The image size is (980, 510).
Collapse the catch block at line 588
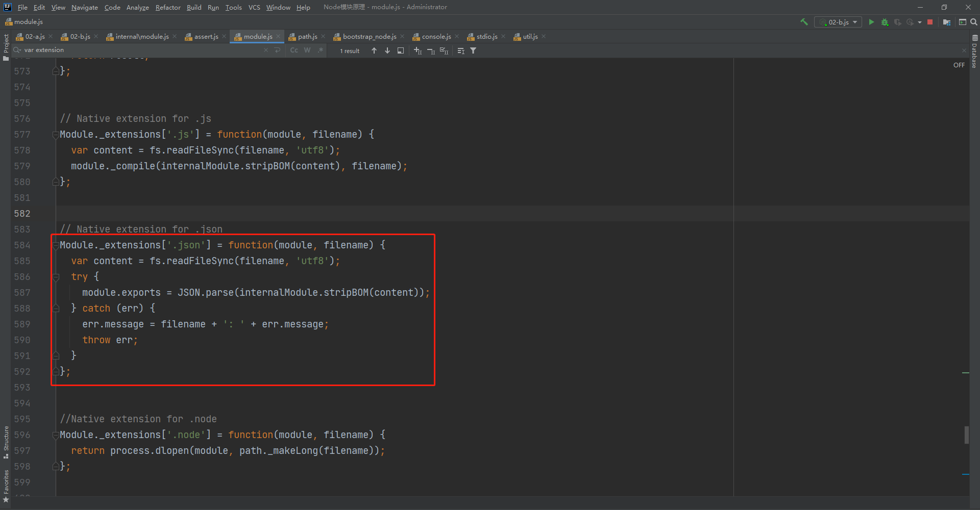[56, 309]
